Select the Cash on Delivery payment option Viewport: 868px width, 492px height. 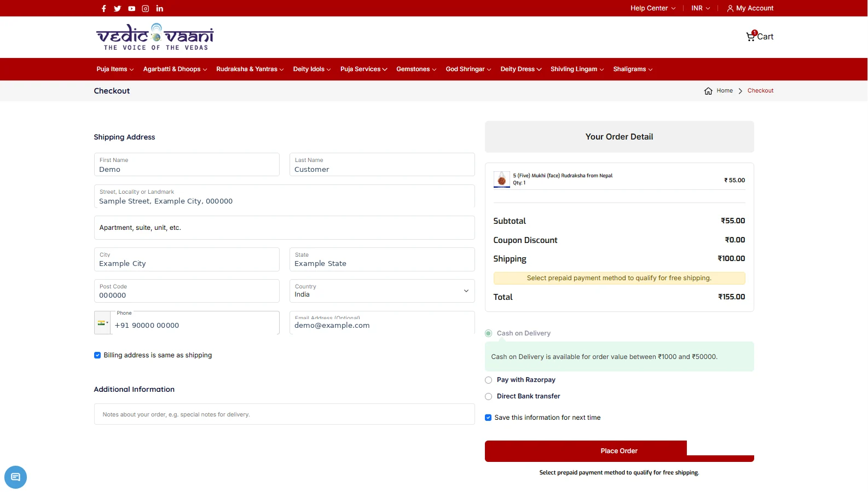pos(489,333)
